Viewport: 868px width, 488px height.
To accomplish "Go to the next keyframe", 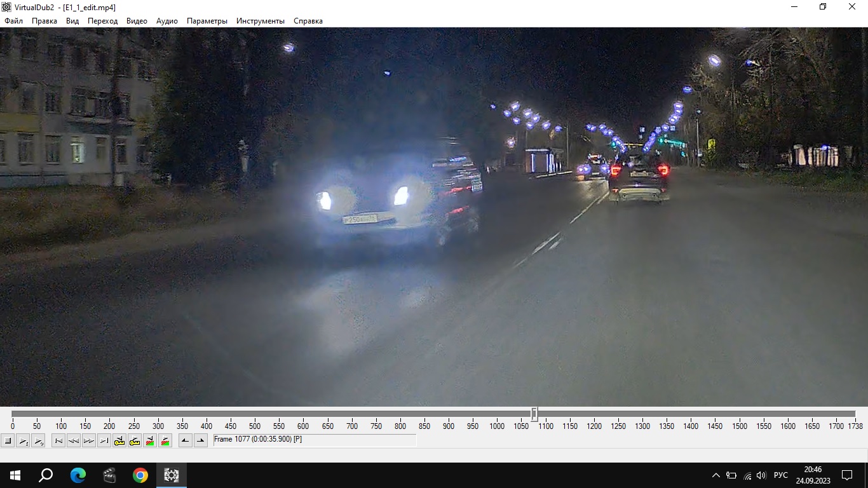I will (135, 440).
